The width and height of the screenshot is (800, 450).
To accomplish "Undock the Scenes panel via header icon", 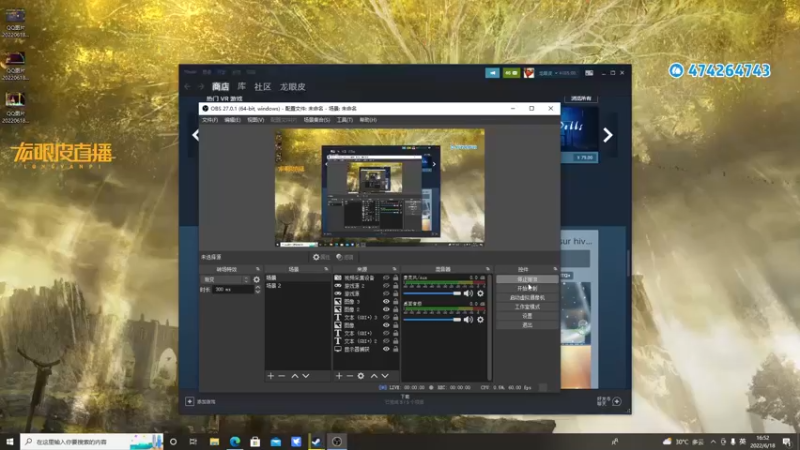I will pos(326,269).
